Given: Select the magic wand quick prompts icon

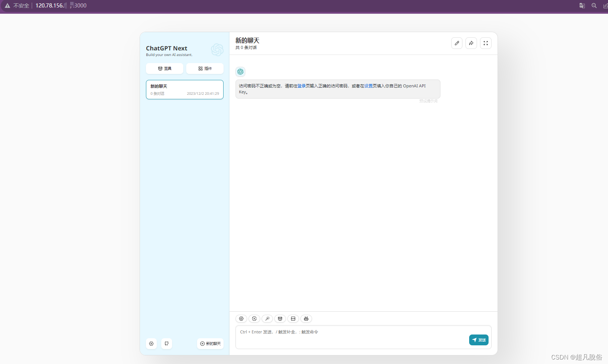Looking at the screenshot, I should 267,318.
